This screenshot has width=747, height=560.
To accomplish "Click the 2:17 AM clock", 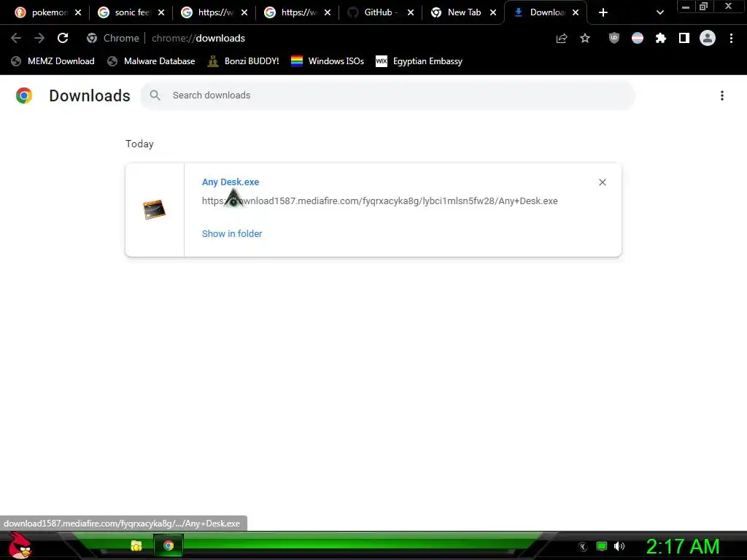I will tap(683, 546).
